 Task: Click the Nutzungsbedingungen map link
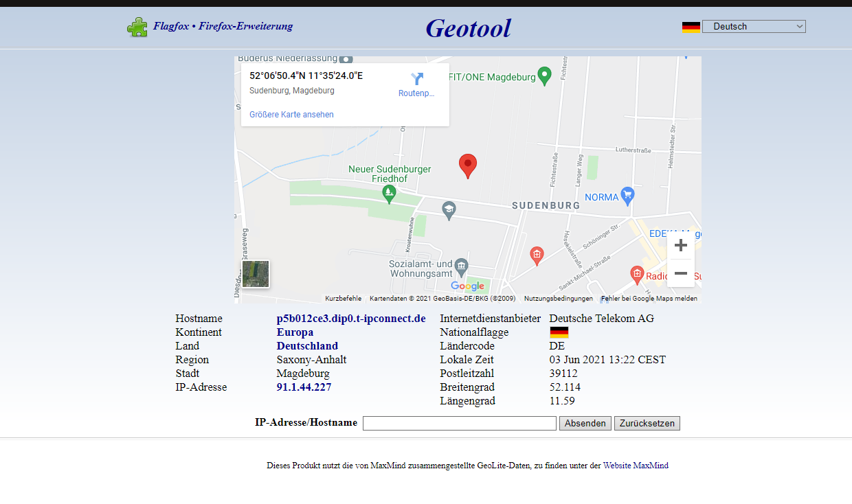click(x=558, y=299)
